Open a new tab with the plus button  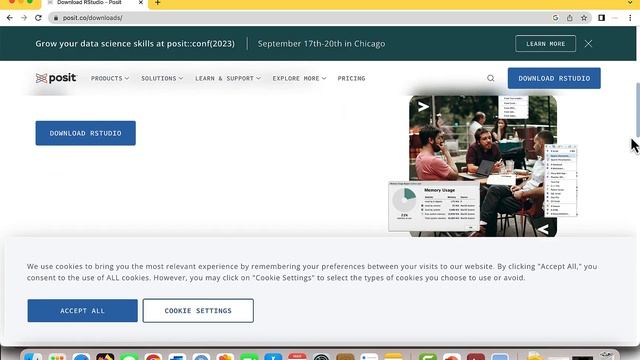coord(158,3)
